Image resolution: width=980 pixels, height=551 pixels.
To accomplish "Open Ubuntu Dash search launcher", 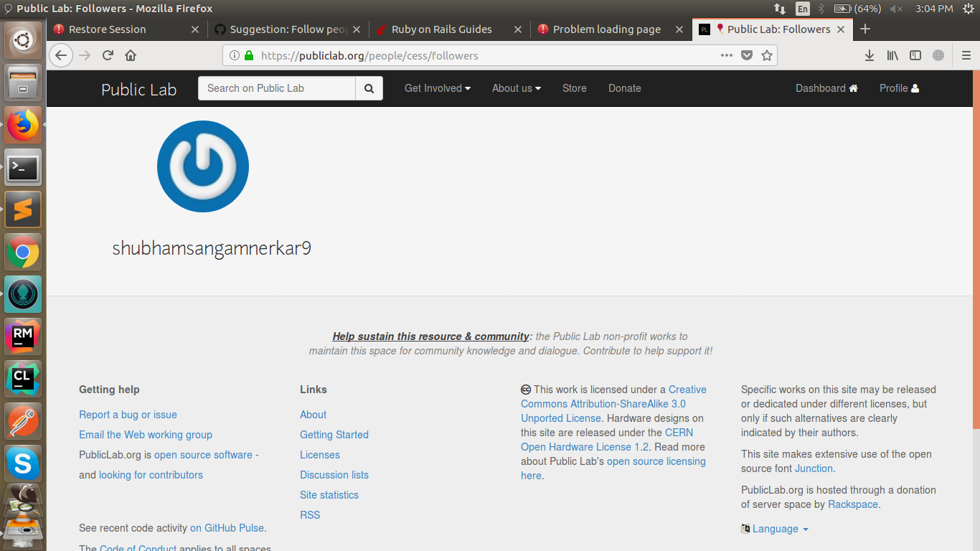I will point(23,39).
